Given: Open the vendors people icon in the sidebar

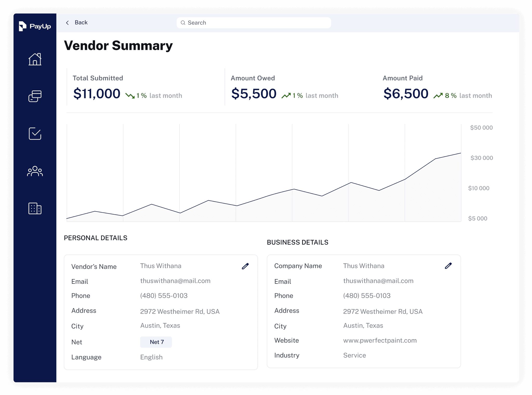Looking at the screenshot, I should click(35, 171).
